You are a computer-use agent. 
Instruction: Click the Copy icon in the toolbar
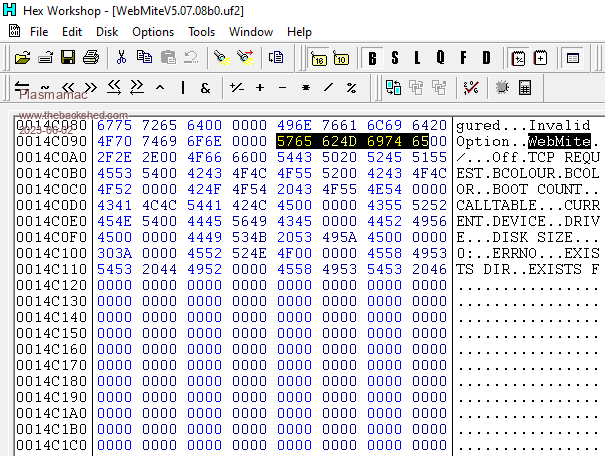pyautogui.click(x=144, y=58)
